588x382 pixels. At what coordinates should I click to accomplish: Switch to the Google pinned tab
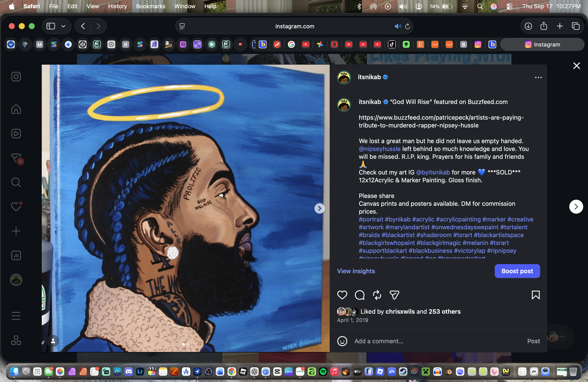coord(291,44)
